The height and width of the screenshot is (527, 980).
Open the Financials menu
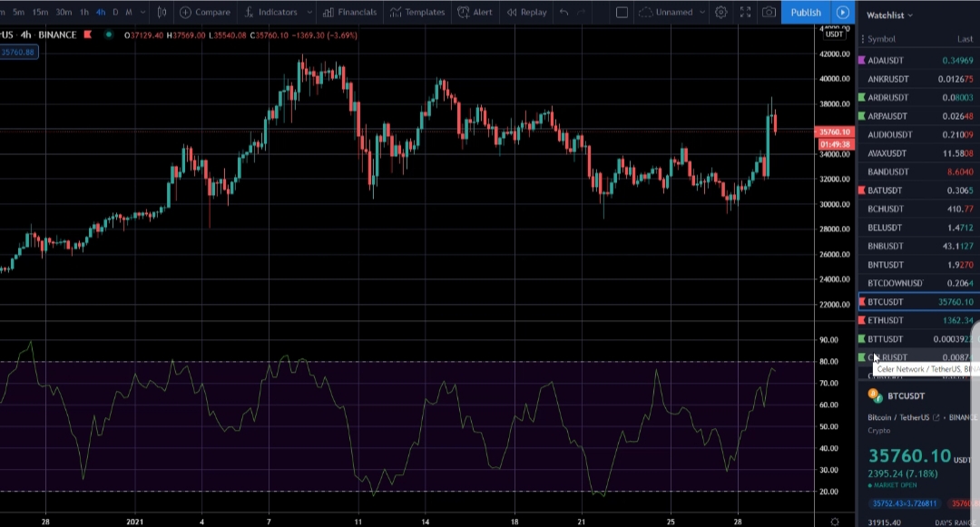pyautogui.click(x=350, y=12)
